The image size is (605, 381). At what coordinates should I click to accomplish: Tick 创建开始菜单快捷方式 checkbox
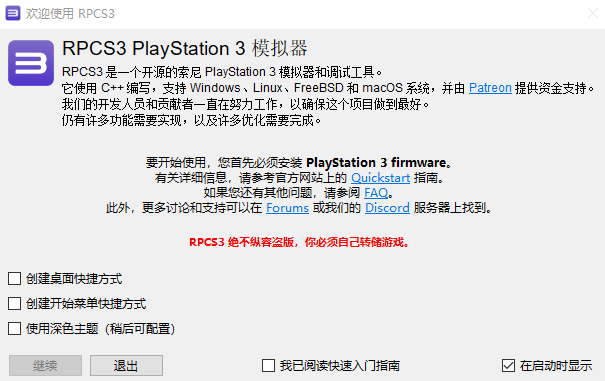[x=15, y=303]
